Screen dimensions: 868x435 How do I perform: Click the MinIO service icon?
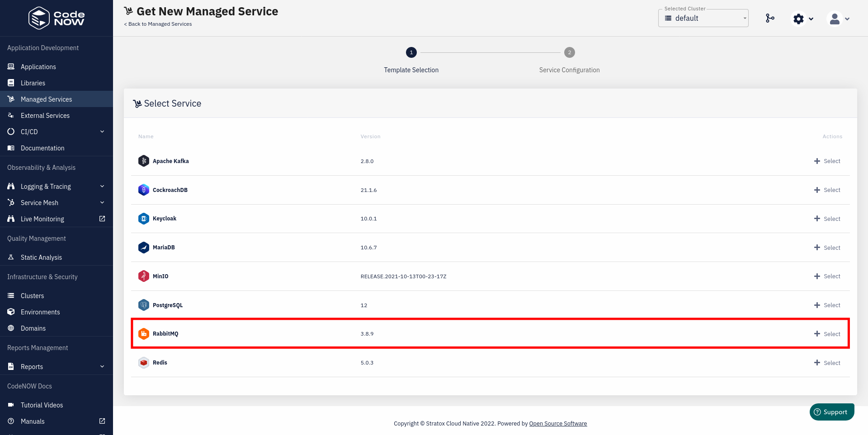click(x=144, y=276)
